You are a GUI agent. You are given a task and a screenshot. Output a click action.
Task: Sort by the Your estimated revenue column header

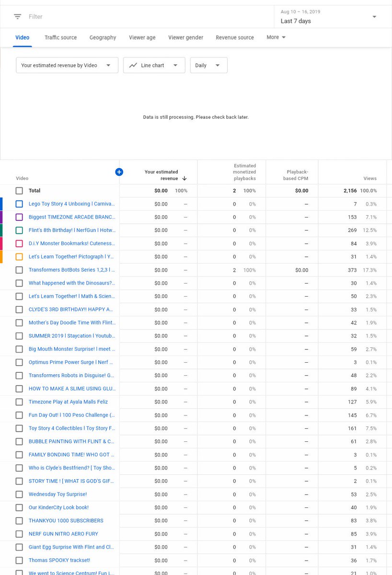coord(161,175)
